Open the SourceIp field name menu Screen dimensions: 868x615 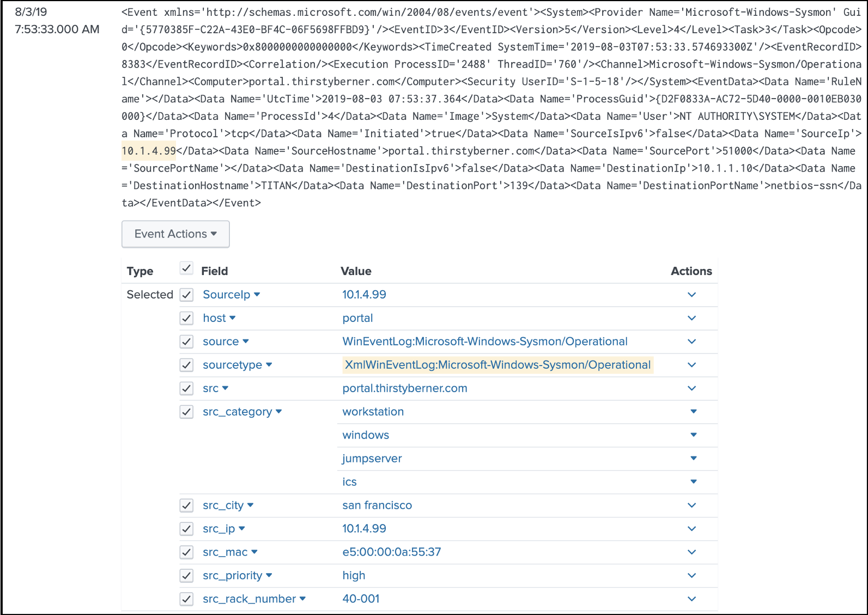[231, 295]
